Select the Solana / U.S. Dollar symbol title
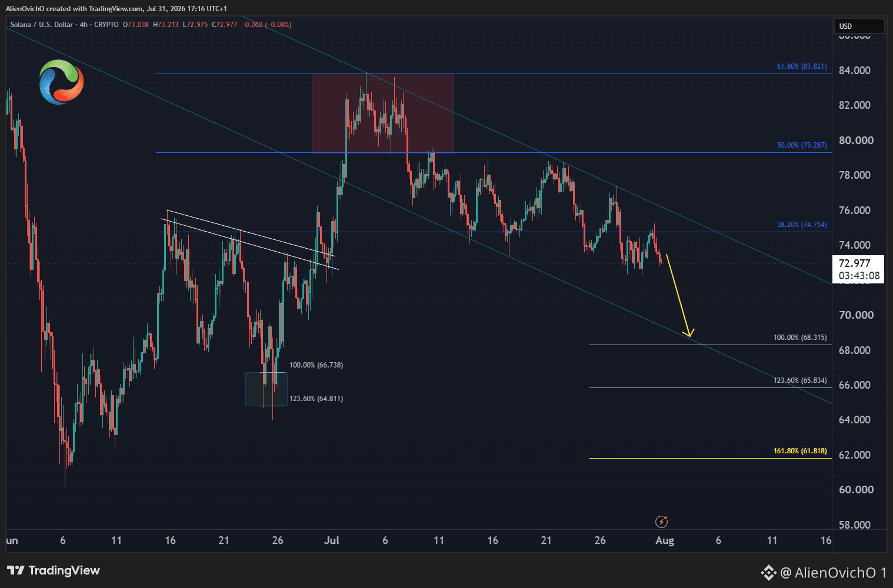This screenshot has height=588, width=893. click(x=42, y=25)
